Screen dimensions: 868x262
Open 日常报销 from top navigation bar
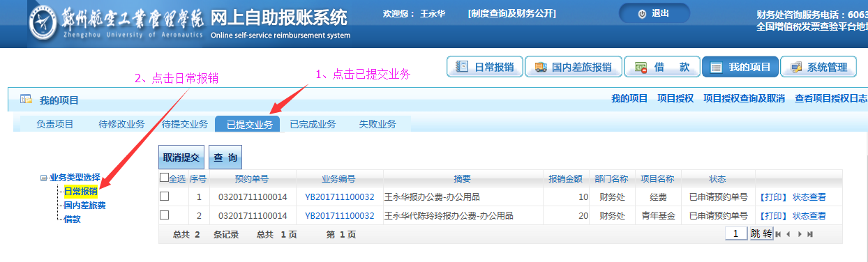pos(485,67)
